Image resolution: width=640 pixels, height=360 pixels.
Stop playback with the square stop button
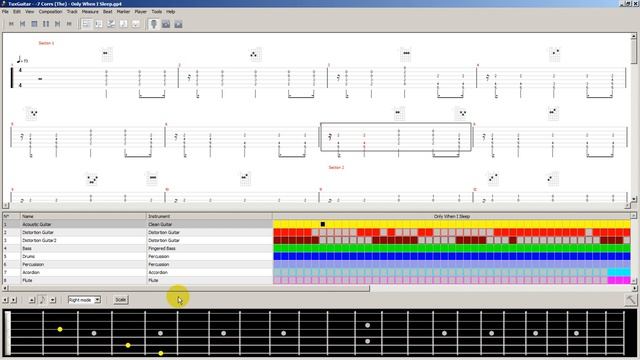tap(34, 24)
